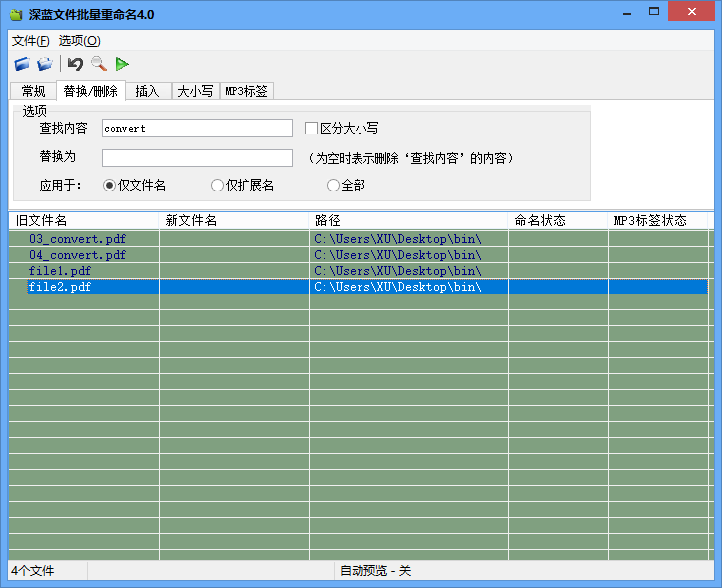This screenshot has width=722, height=588.
Task: Click the 命名状态 column header
Action: (558, 220)
